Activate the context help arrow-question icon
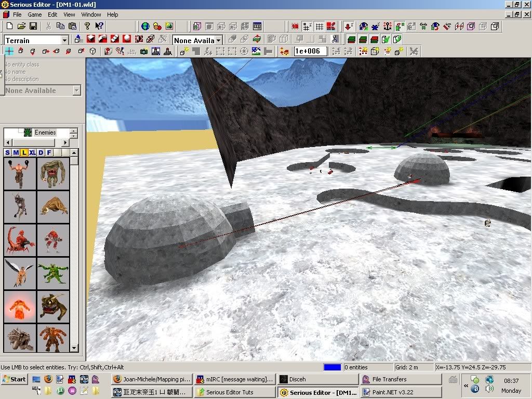 point(99,26)
